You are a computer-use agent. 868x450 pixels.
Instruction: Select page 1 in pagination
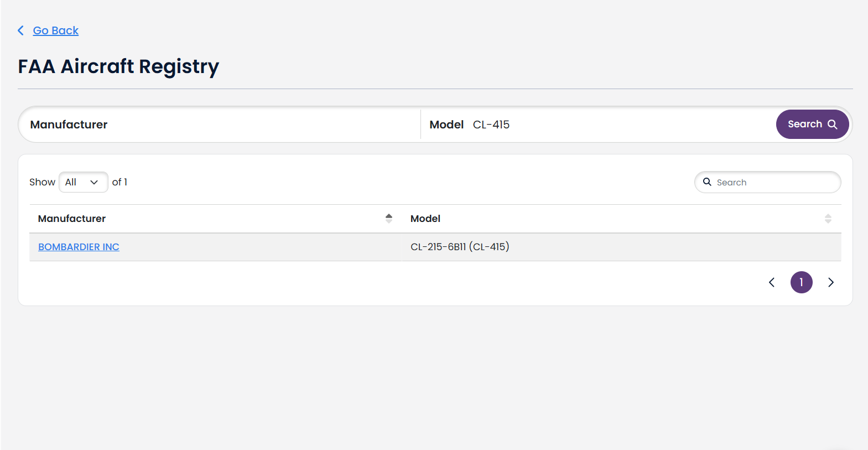click(801, 282)
